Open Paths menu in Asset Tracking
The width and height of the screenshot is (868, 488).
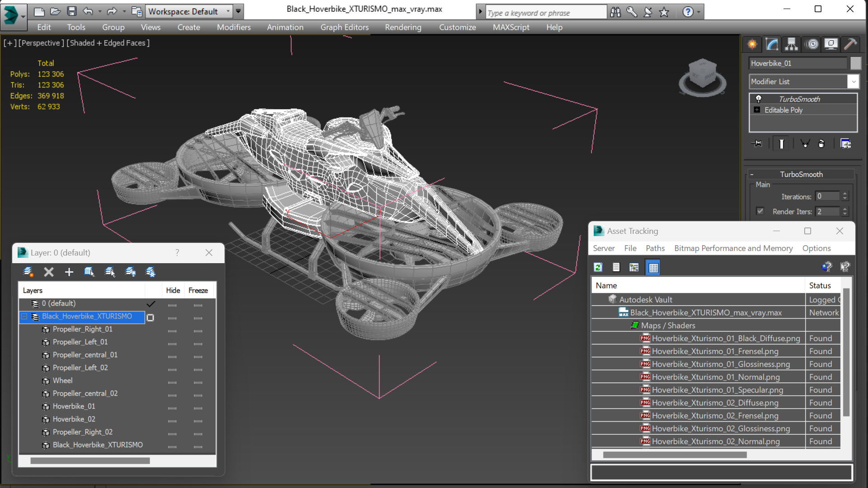click(x=655, y=248)
